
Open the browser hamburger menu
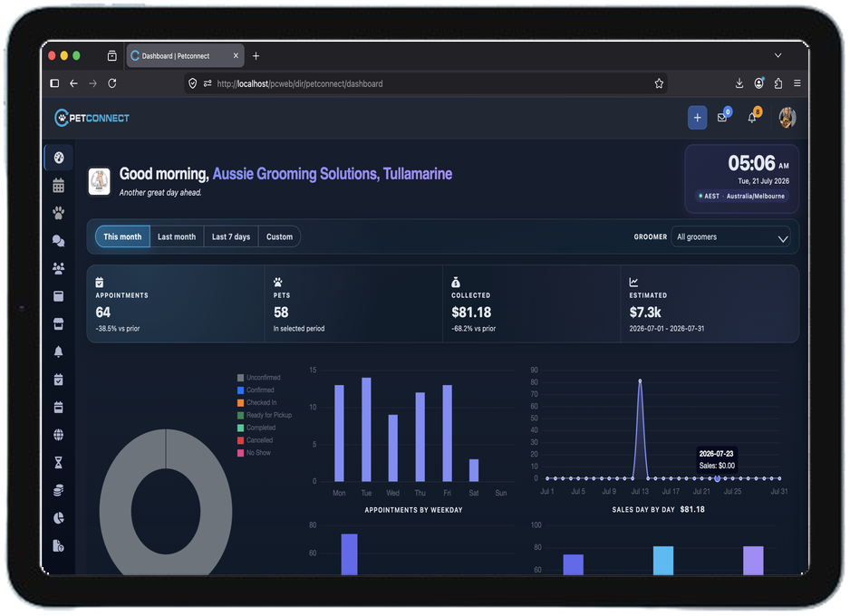point(797,83)
